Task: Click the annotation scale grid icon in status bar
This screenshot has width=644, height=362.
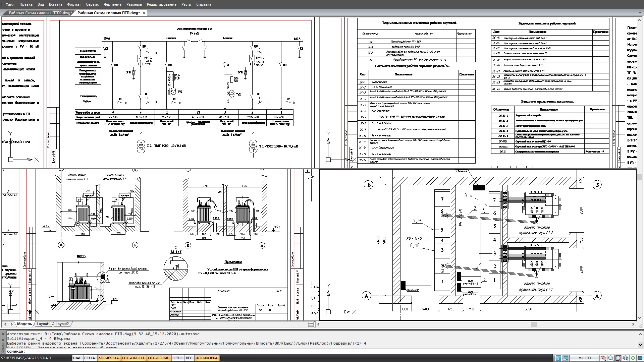Action: pyautogui.click(x=566, y=358)
